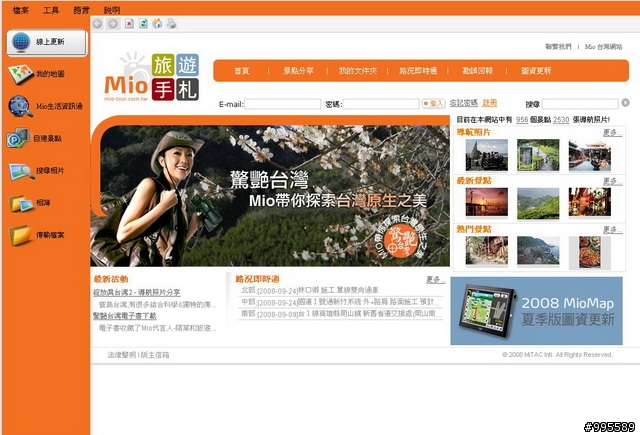Open 搜尋相片 photo search icon
640x435 pixels.
point(21,171)
